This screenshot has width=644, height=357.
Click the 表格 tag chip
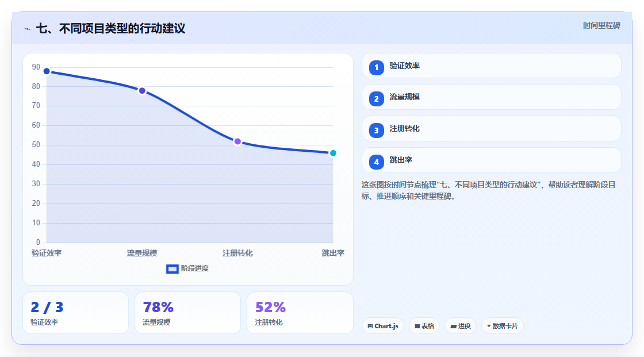[x=424, y=326]
